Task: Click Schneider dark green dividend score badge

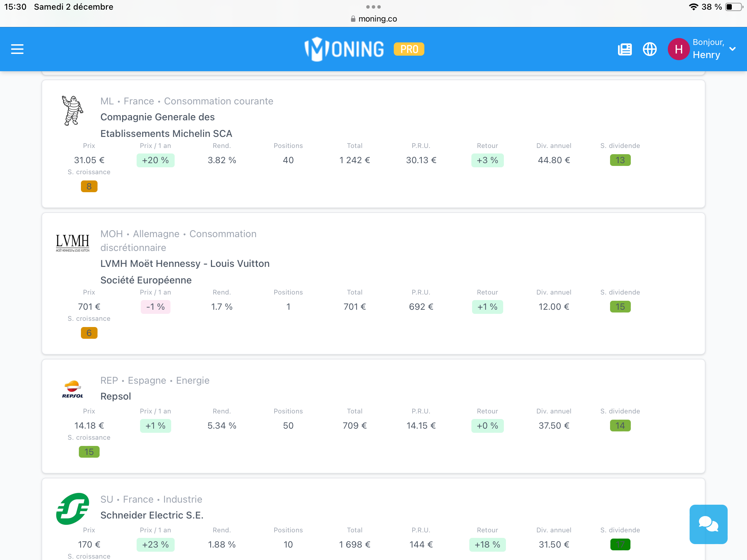Action: [x=620, y=545]
